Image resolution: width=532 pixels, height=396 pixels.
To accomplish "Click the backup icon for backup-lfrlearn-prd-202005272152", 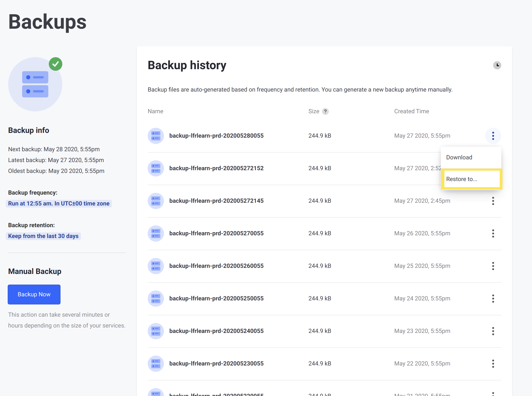I will [155, 168].
